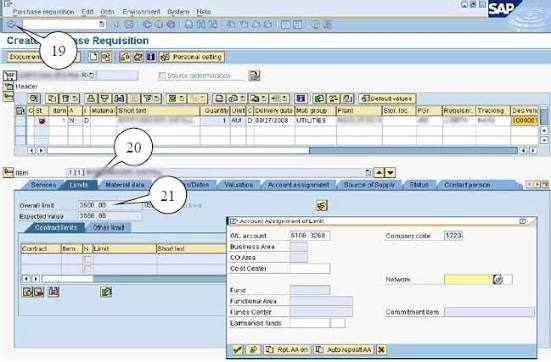Switch to the Contact person tab
Screen dimensions: 551x362
pyautogui.click(x=467, y=185)
